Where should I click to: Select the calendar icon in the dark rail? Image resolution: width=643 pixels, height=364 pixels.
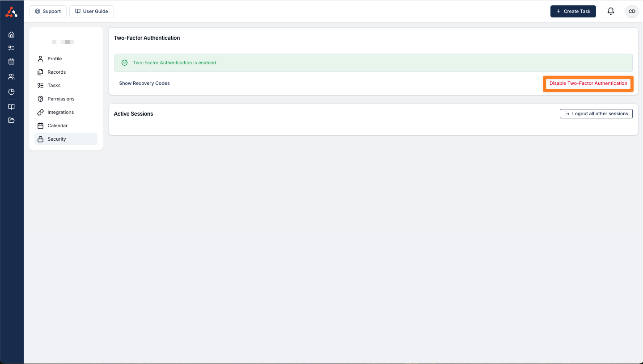[12, 62]
